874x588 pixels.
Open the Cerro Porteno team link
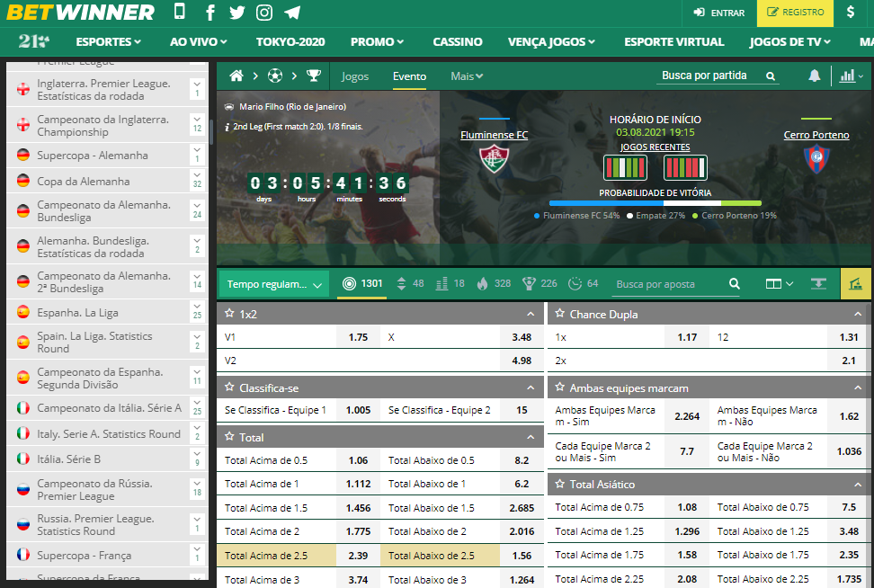[816, 135]
